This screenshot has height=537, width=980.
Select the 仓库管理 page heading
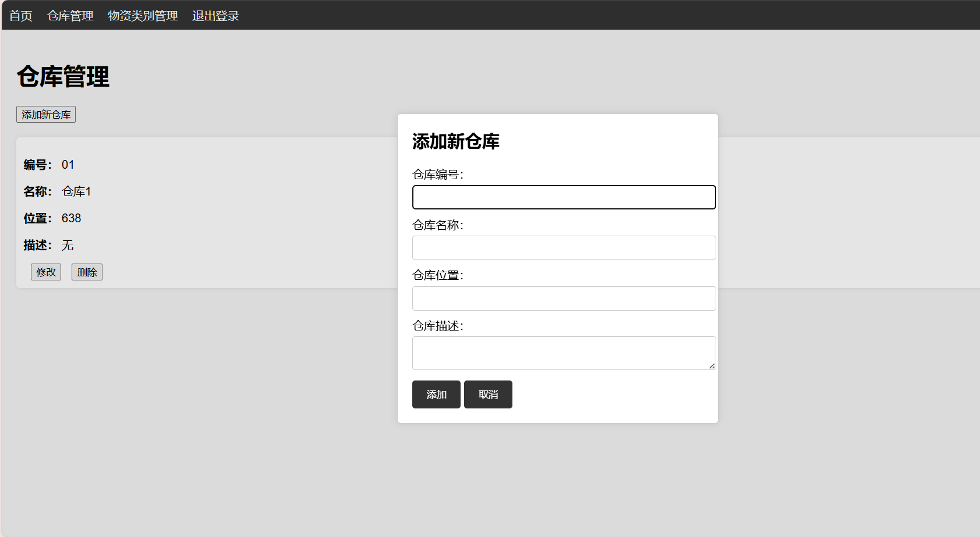[63, 77]
